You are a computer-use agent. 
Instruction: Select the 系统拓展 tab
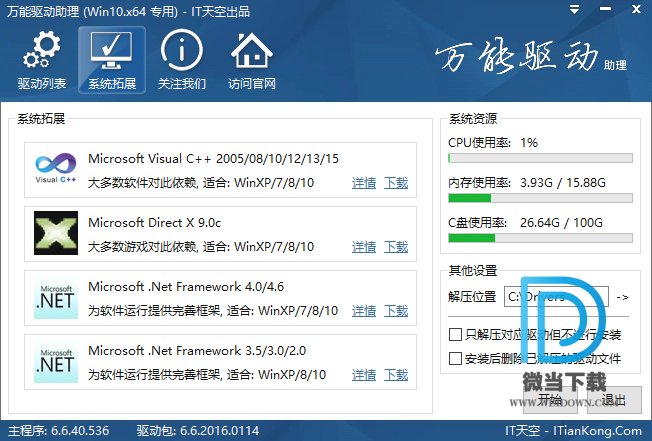(x=112, y=60)
